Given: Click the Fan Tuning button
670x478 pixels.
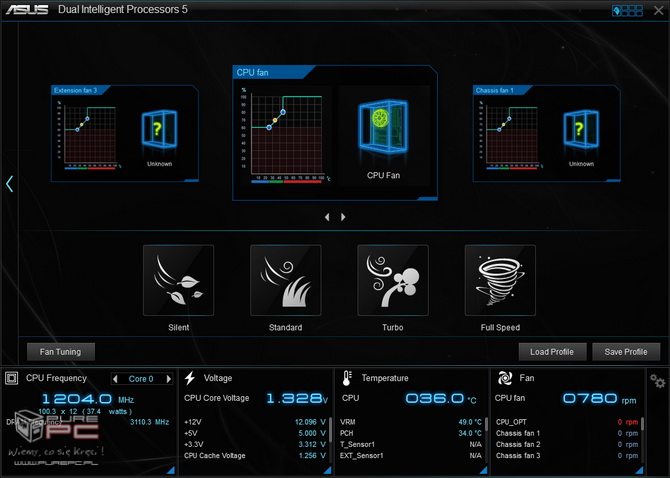Looking at the screenshot, I should (x=61, y=352).
